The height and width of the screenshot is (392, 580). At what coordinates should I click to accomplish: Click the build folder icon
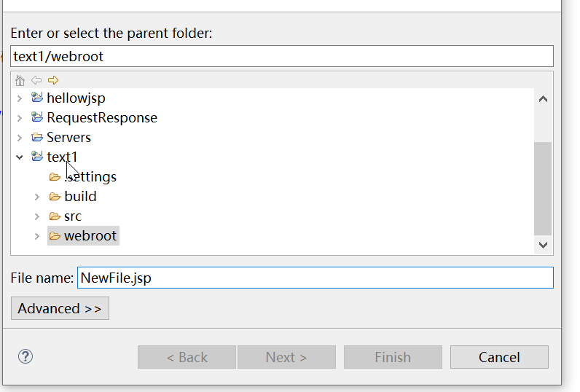pyautogui.click(x=55, y=196)
